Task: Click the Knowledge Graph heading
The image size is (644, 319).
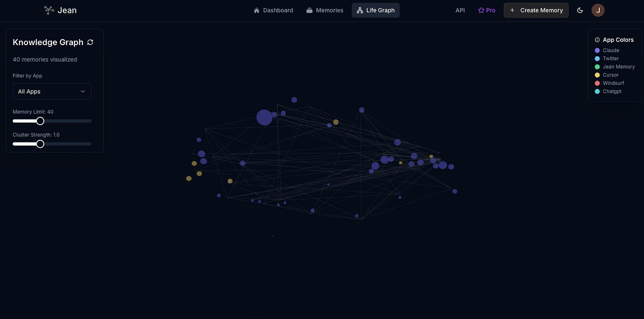Action: point(48,42)
